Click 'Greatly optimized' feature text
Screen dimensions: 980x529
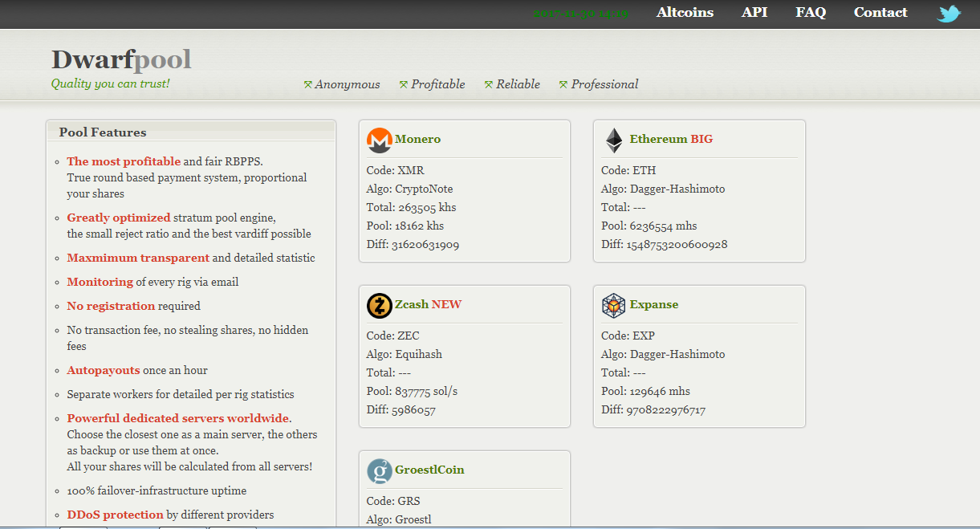coord(119,218)
